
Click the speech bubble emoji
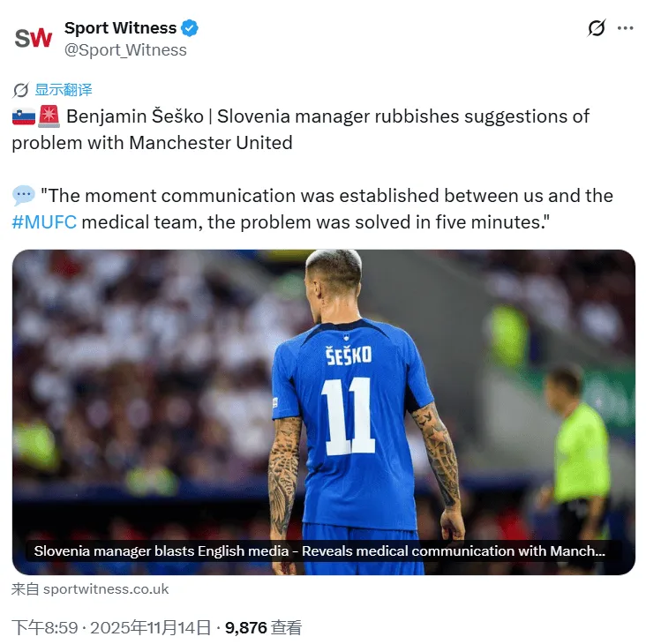(24, 196)
